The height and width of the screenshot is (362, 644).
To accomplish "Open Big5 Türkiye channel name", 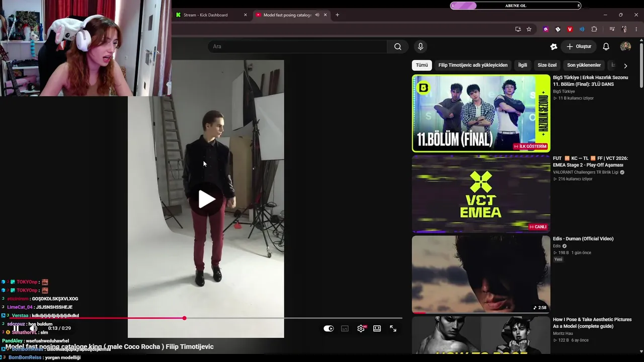I will [563, 92].
